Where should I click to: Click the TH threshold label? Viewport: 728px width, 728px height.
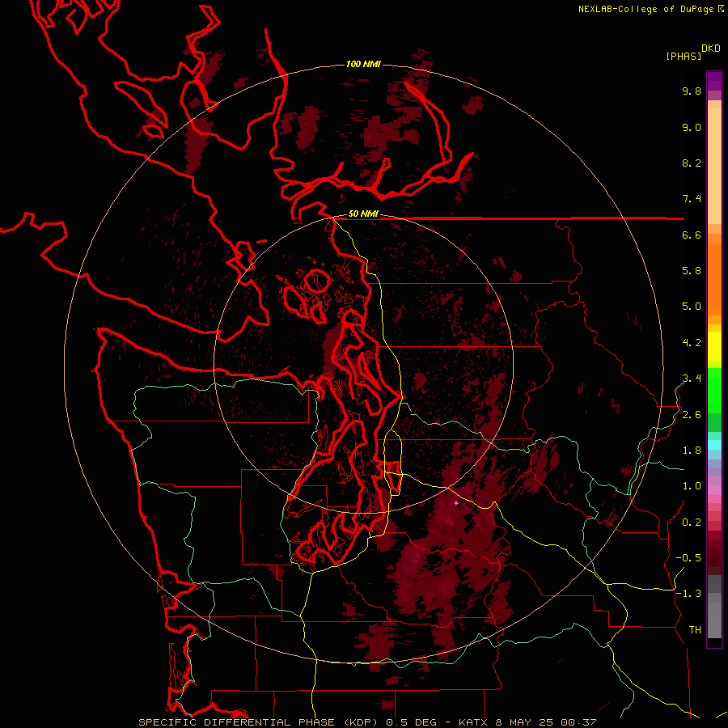coord(695,630)
